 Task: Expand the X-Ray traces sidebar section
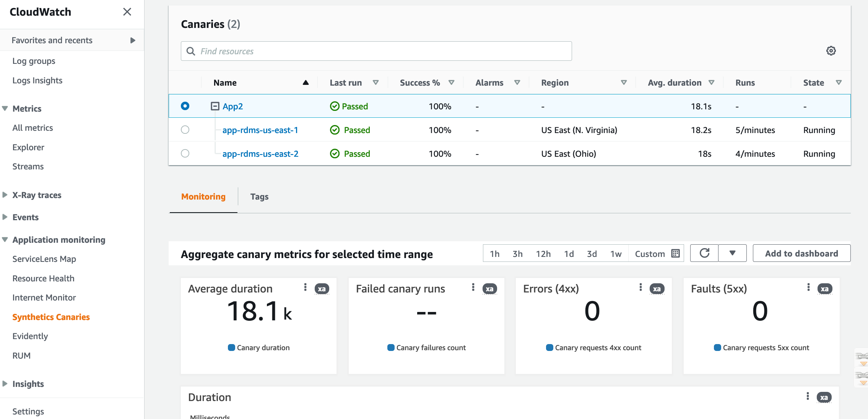click(5, 195)
